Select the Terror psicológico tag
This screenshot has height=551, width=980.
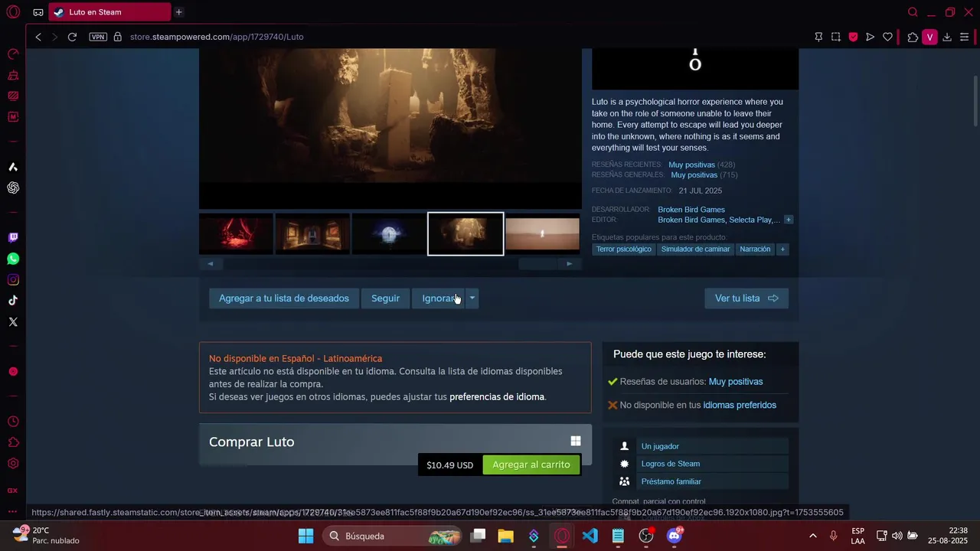pyautogui.click(x=624, y=249)
